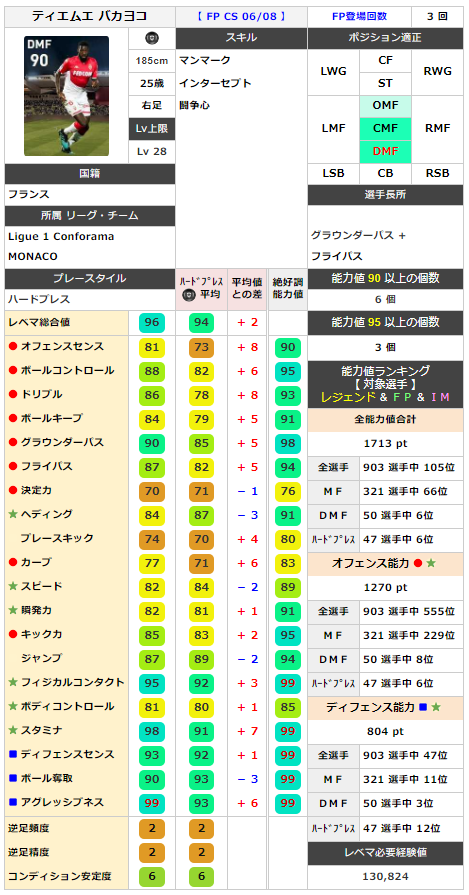Click the blue square beside ディフェンスセンス
469x895 pixels.
pos(13,754)
